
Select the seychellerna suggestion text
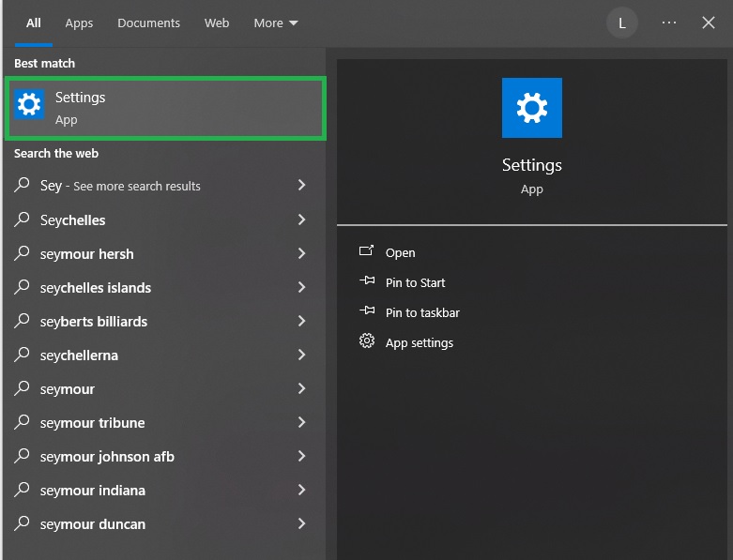79,356
